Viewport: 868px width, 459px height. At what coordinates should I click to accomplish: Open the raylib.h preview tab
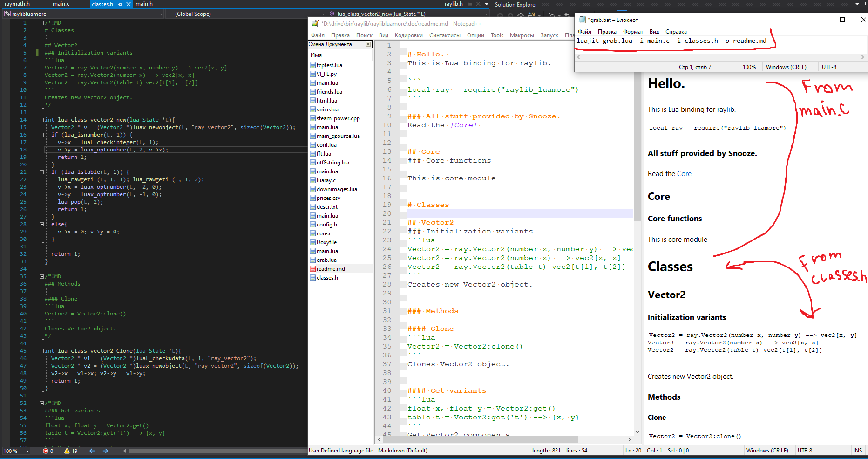click(x=454, y=4)
